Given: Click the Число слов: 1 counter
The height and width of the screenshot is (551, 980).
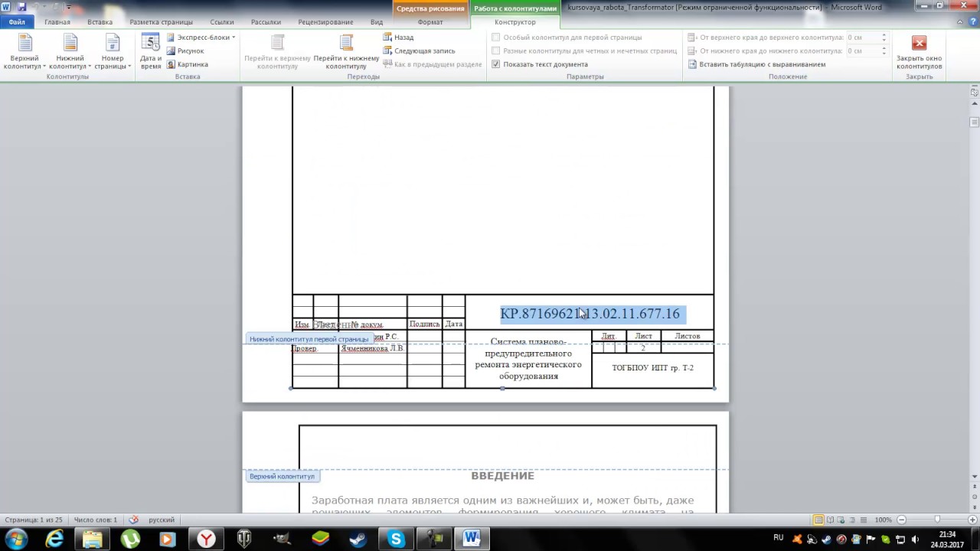Looking at the screenshot, I should pyautogui.click(x=96, y=520).
